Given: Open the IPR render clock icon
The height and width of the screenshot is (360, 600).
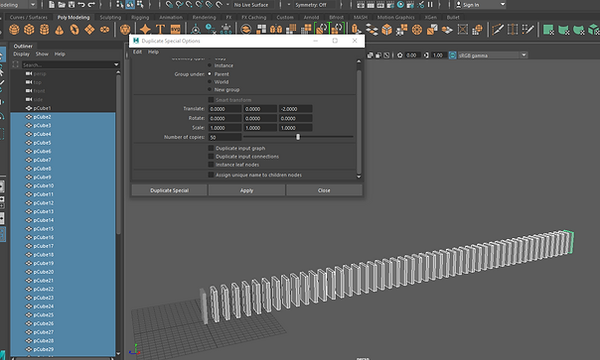Looking at the screenshot, I should [x=400, y=5].
